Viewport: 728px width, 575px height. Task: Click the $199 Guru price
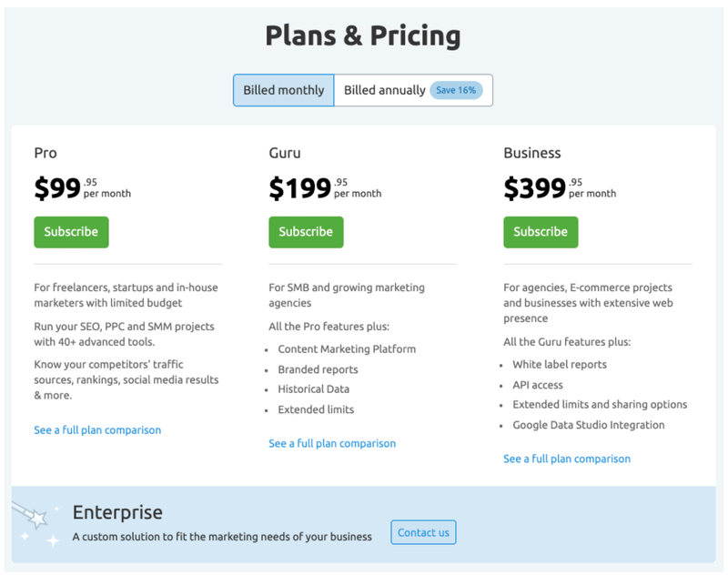coord(300,188)
